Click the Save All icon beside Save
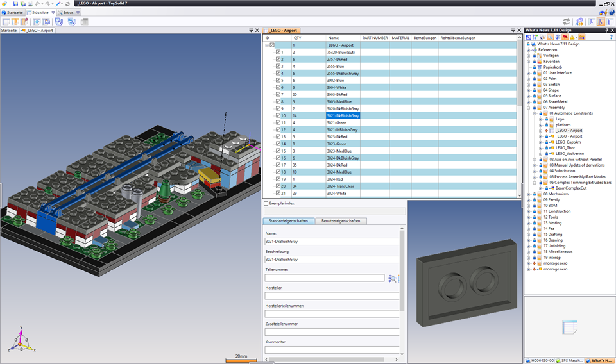616x364 pixels. pyautogui.click(x=23, y=4)
